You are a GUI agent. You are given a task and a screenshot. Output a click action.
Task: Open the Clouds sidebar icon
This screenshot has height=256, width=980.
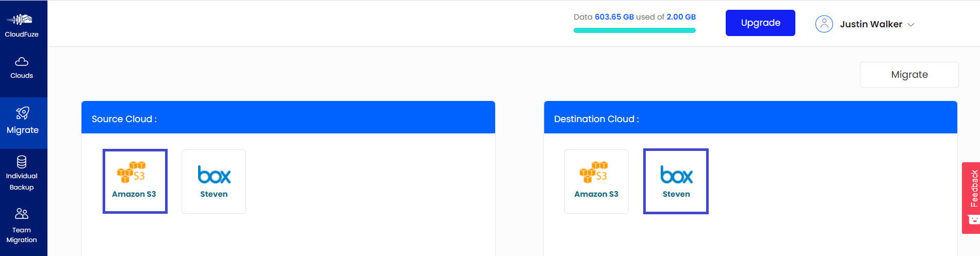[22, 62]
